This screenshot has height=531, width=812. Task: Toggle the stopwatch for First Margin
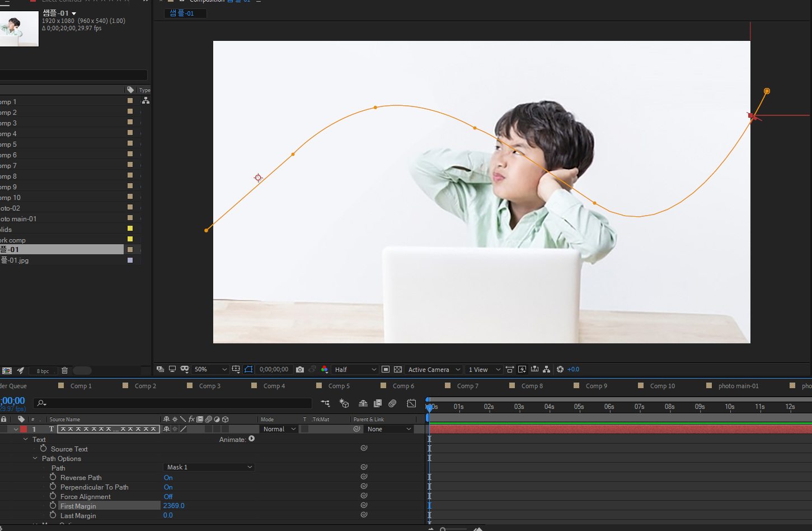point(53,506)
